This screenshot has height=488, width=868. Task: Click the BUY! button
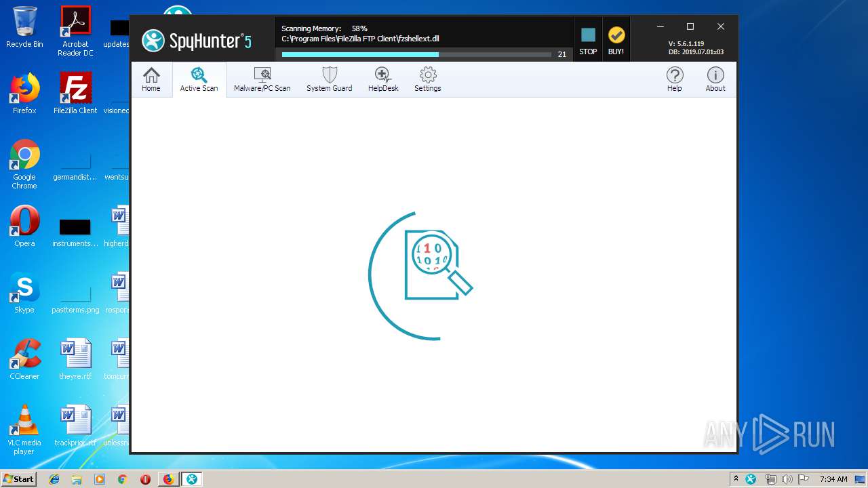point(616,41)
